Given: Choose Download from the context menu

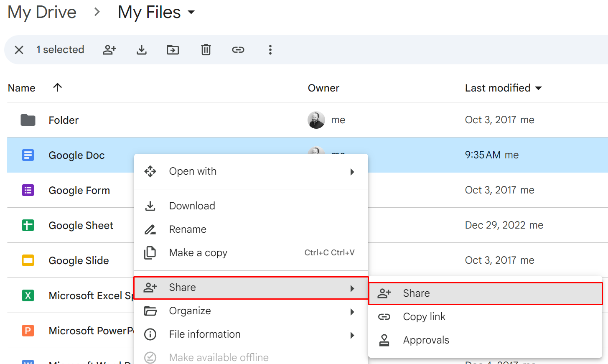Looking at the screenshot, I should [251, 206].
